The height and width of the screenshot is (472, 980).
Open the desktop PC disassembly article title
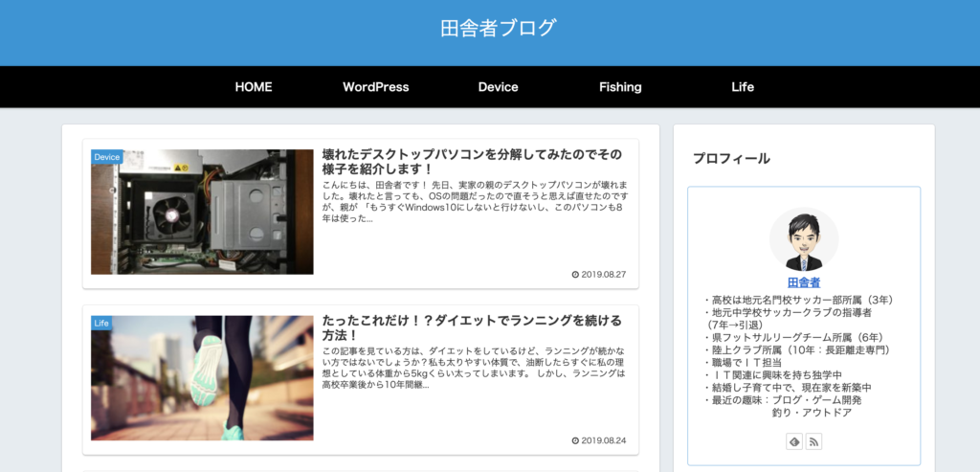(472, 161)
